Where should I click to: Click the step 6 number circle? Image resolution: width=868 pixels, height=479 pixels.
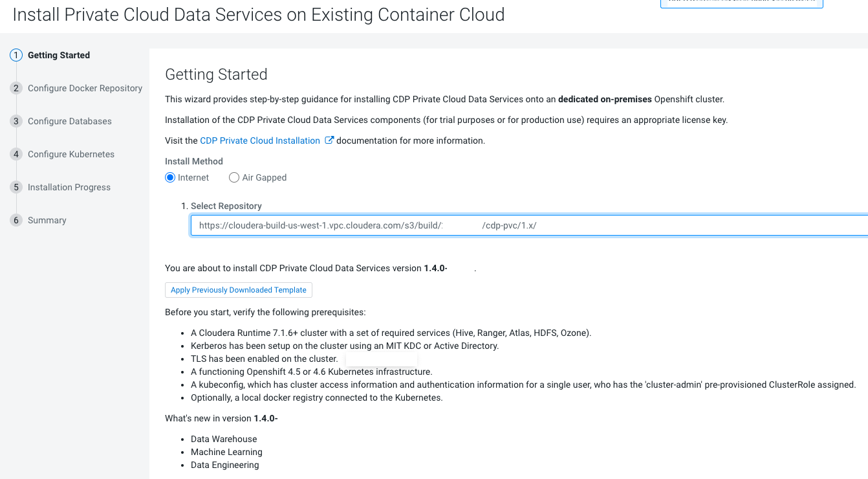pyautogui.click(x=16, y=221)
